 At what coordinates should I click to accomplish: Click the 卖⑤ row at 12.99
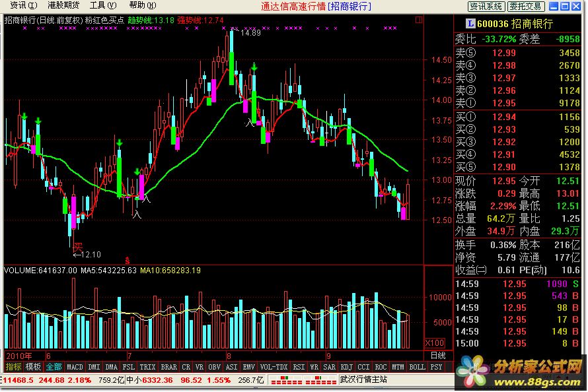pyautogui.click(x=517, y=53)
